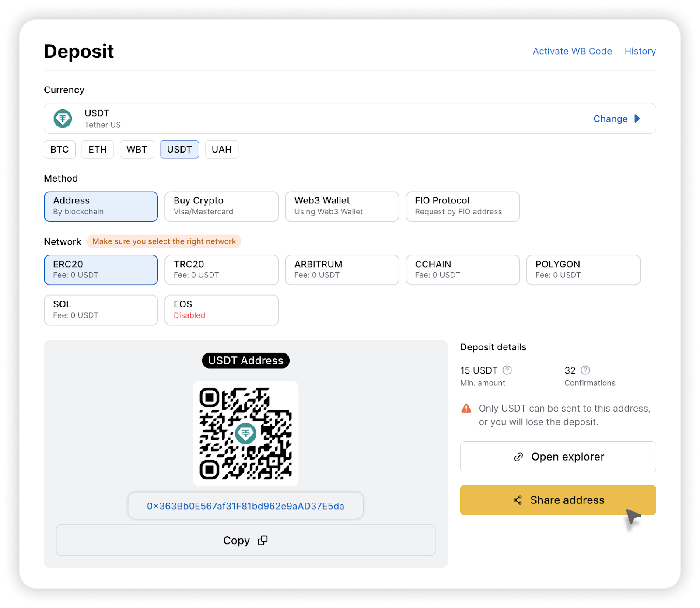Click the copy icon in the Copy button

[262, 541]
